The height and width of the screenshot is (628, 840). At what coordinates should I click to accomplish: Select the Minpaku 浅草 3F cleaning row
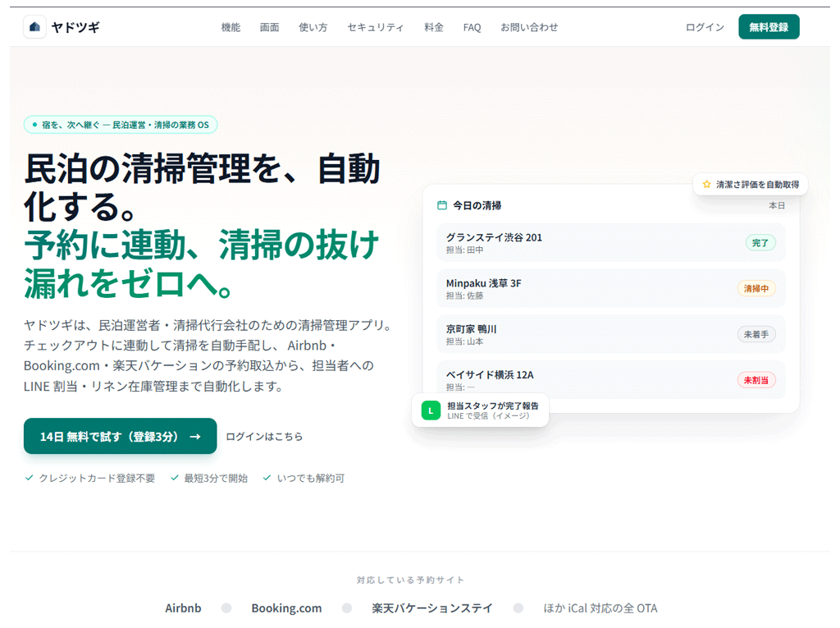point(610,288)
